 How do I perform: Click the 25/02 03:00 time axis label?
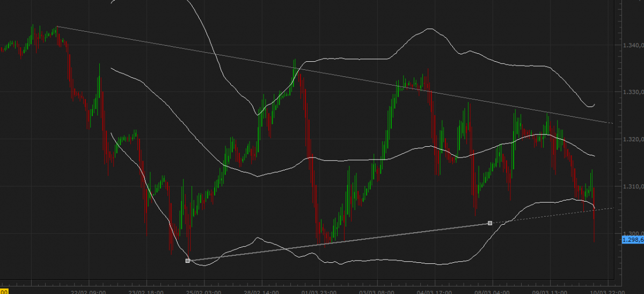click(x=204, y=291)
